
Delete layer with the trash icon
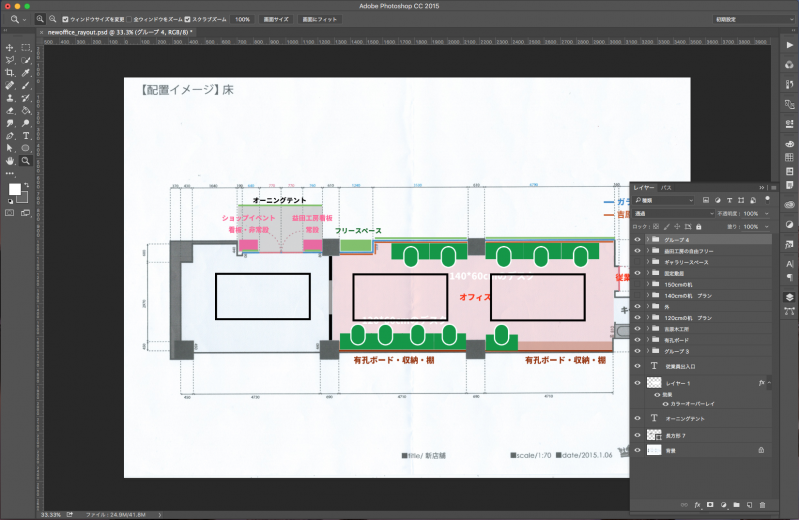coord(762,505)
